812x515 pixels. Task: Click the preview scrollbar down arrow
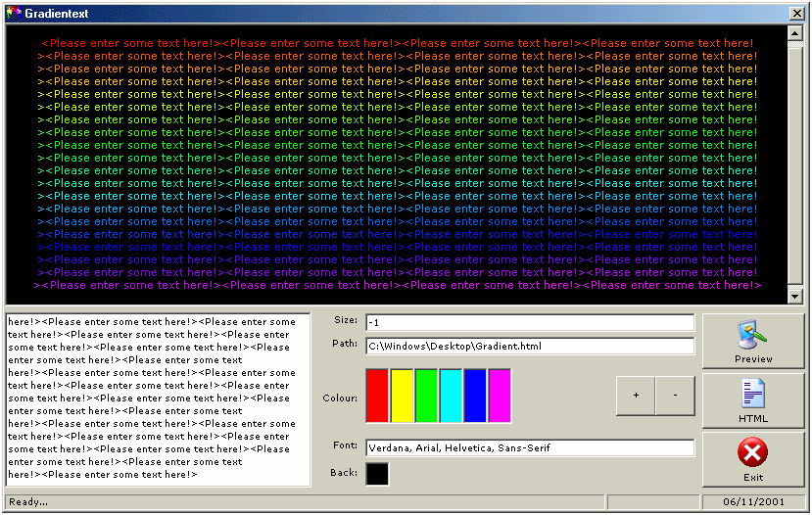(795, 295)
